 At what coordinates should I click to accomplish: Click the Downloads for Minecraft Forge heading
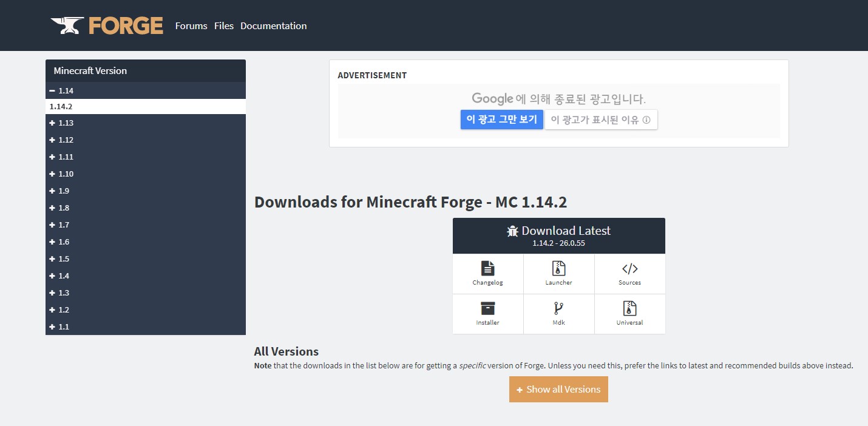410,202
